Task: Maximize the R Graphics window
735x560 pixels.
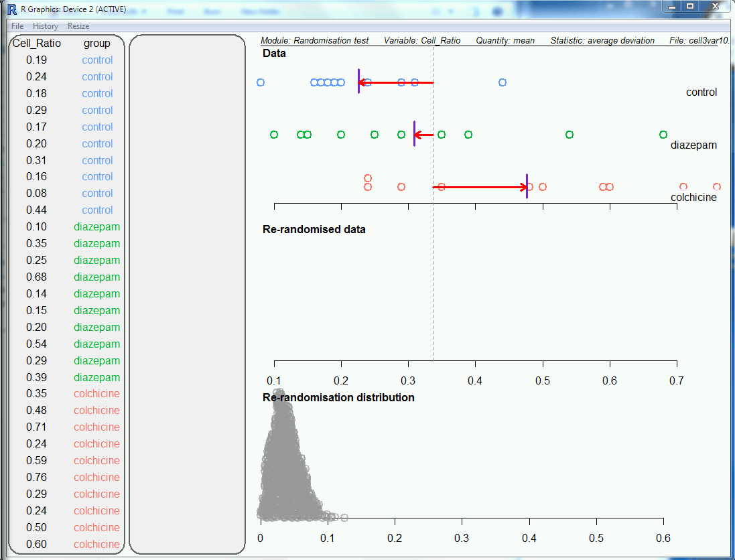Action: tap(690, 6)
